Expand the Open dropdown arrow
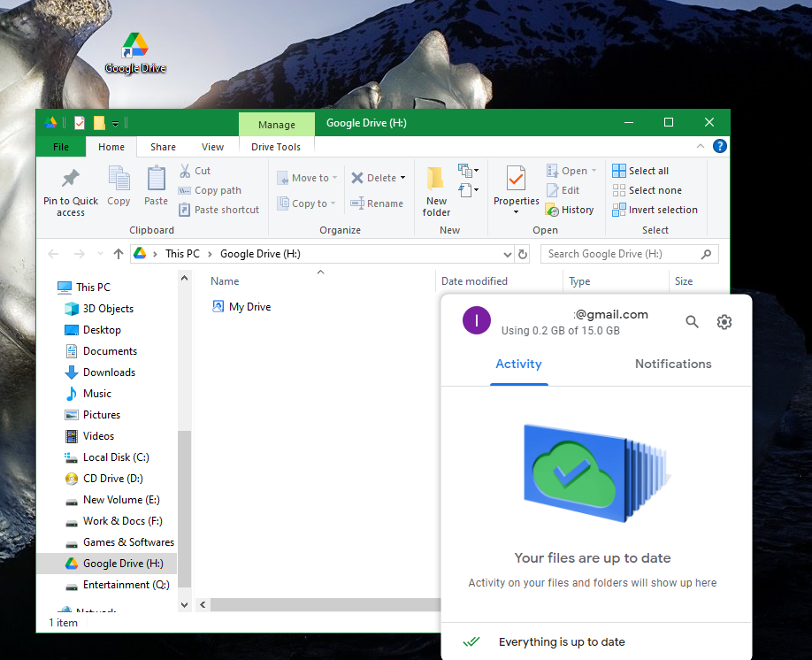This screenshot has width=812, height=660. [x=594, y=171]
